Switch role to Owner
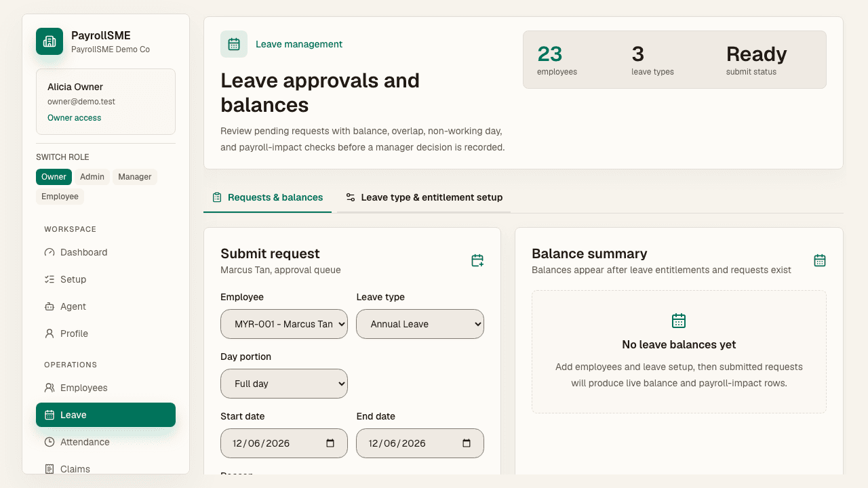 click(54, 177)
